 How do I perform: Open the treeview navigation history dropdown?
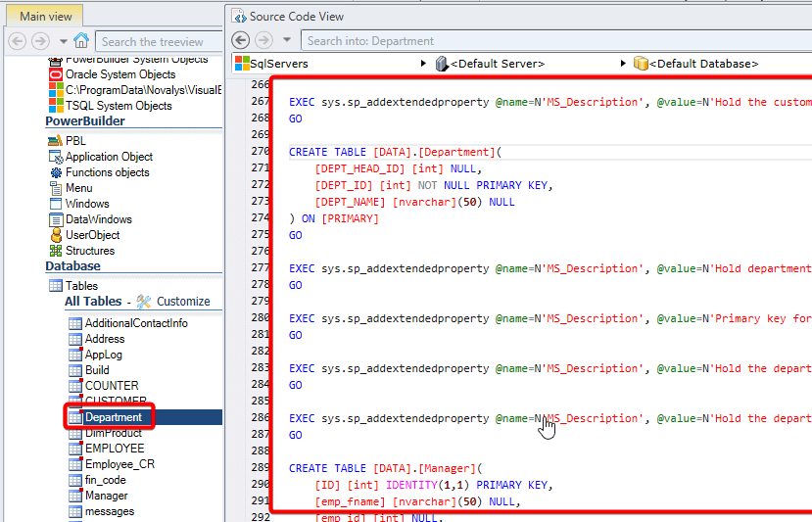click(x=64, y=41)
